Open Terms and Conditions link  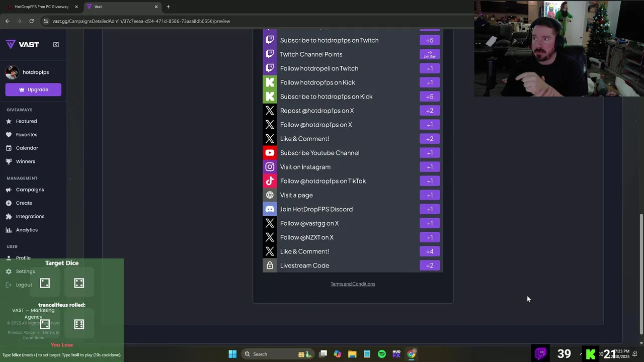[x=353, y=284]
